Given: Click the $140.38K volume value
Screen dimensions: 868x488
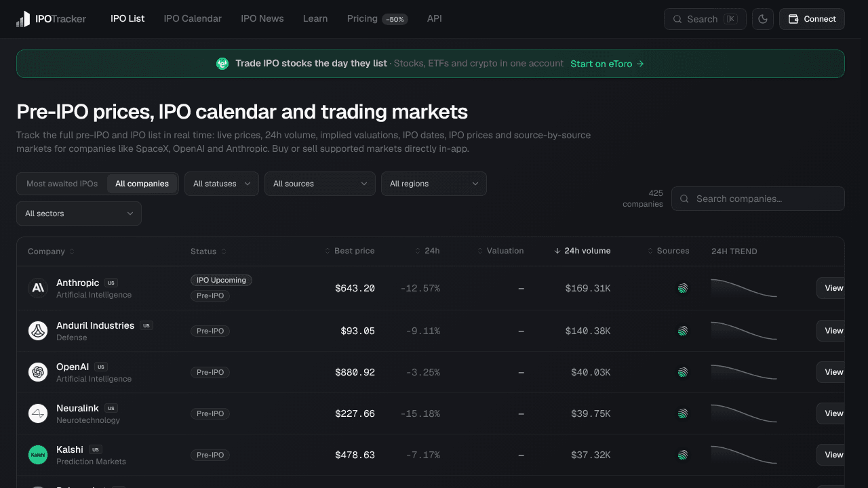Looking at the screenshot, I should tap(588, 331).
